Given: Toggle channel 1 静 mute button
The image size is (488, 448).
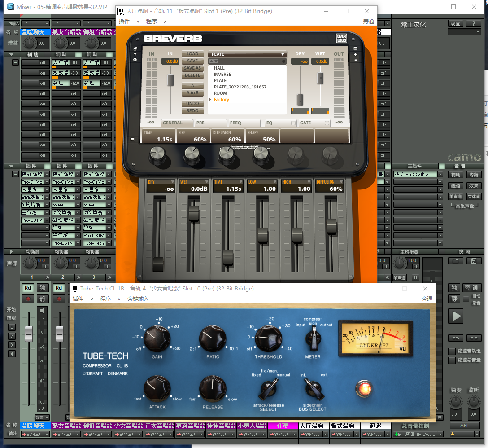Looking at the screenshot, I should [42, 299].
